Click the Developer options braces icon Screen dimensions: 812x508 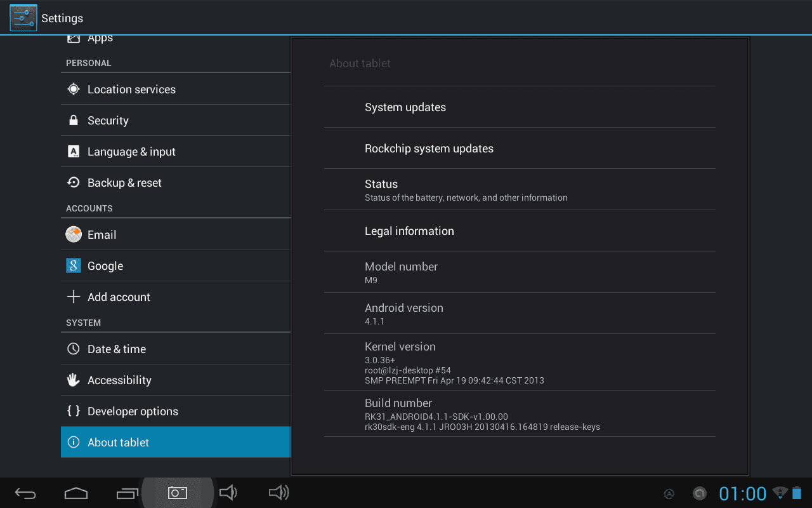[74, 411]
